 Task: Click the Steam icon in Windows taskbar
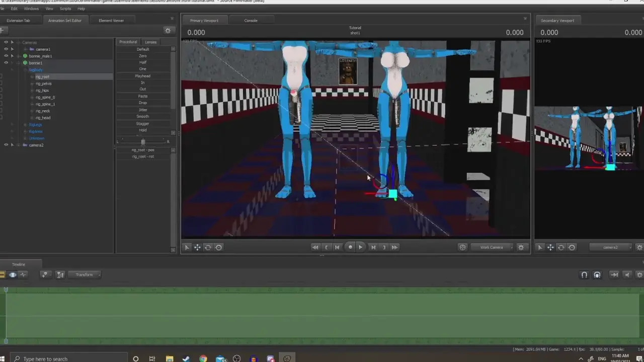pos(186,358)
